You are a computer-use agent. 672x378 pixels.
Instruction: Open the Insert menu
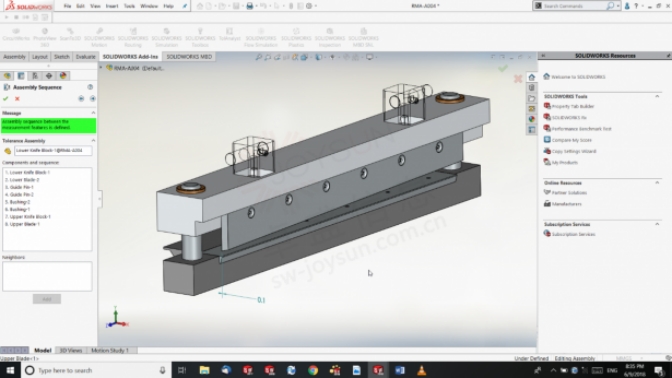pyautogui.click(x=112, y=6)
